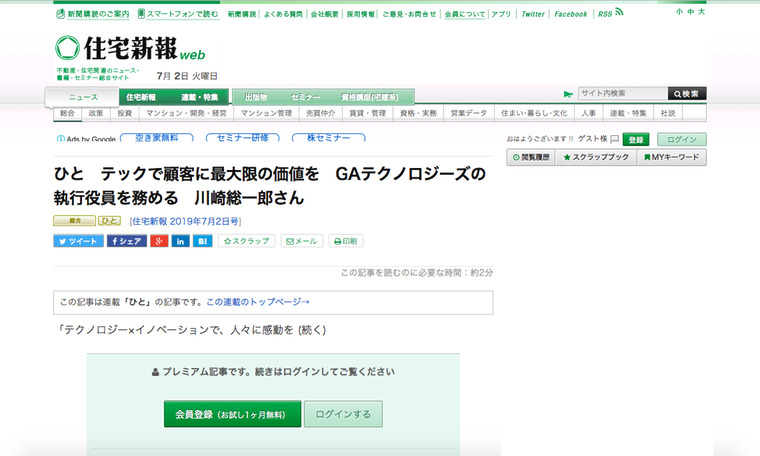Focus the サイト内検索 search field
The image size is (760, 456).
[x=622, y=93]
